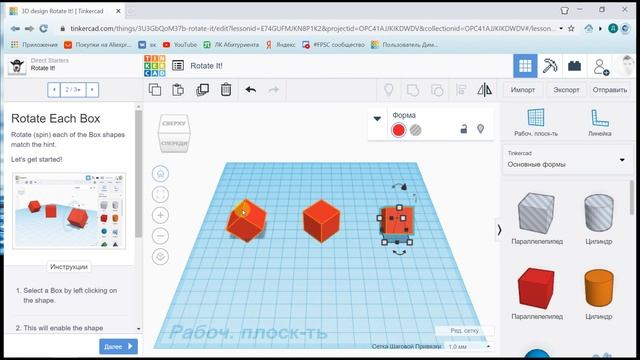The height and width of the screenshot is (360, 640).
Task: Open the 3D design grid view
Action: [525, 66]
